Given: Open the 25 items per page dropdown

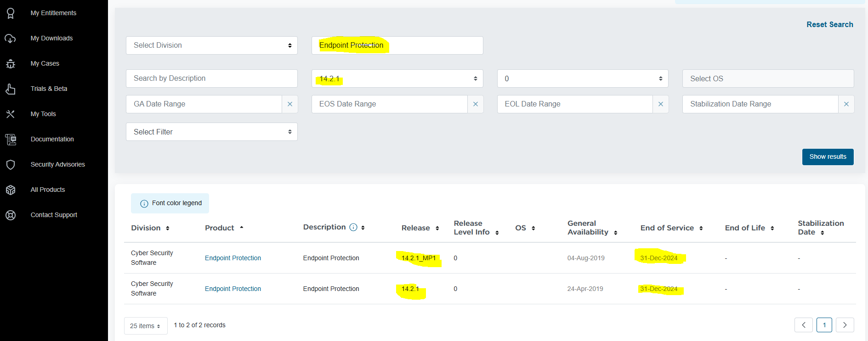Looking at the screenshot, I should (x=146, y=326).
